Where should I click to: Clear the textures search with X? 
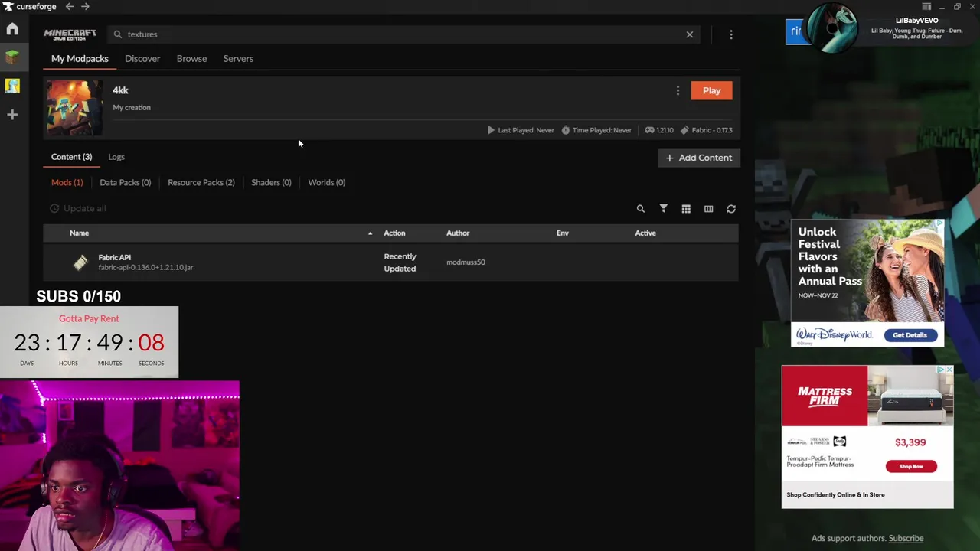coord(690,34)
